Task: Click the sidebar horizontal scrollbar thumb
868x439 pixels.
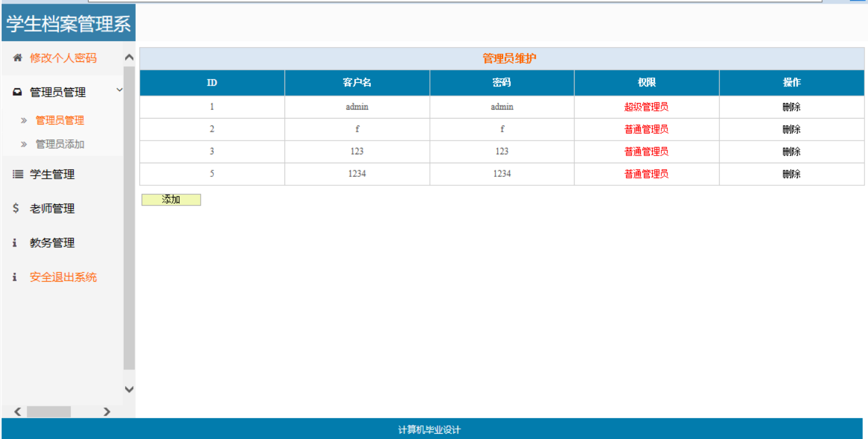Action: [49, 412]
